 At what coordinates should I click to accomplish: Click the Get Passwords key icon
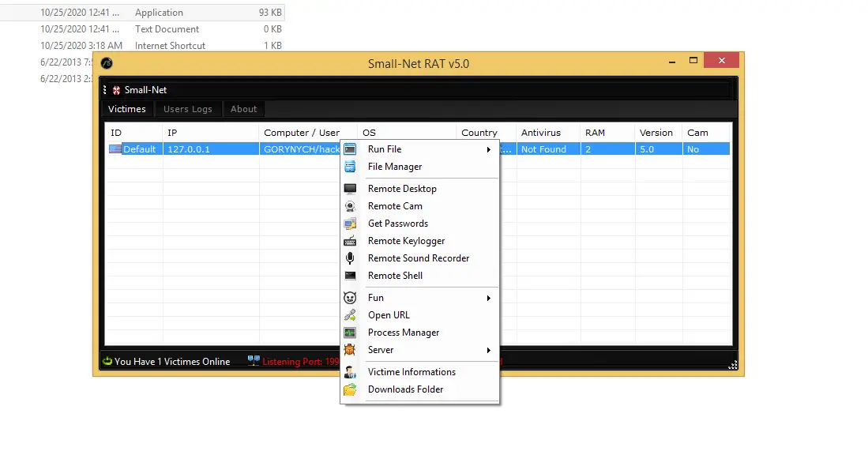click(x=350, y=223)
